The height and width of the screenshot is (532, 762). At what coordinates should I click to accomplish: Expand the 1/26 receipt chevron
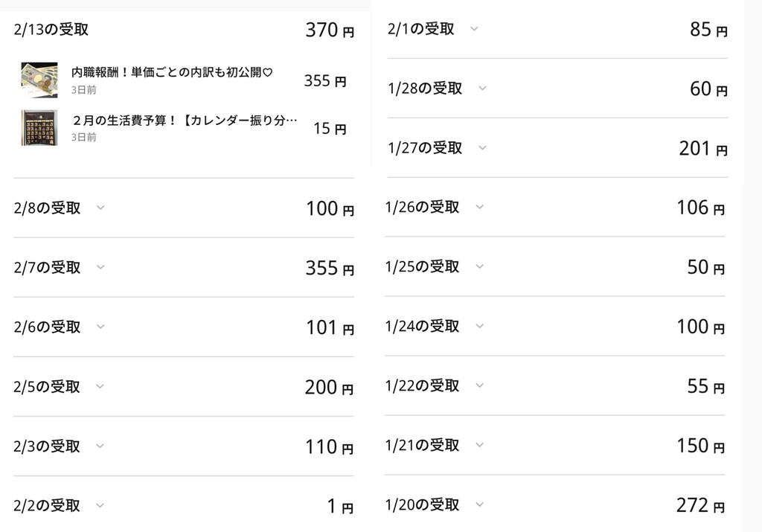coord(480,207)
